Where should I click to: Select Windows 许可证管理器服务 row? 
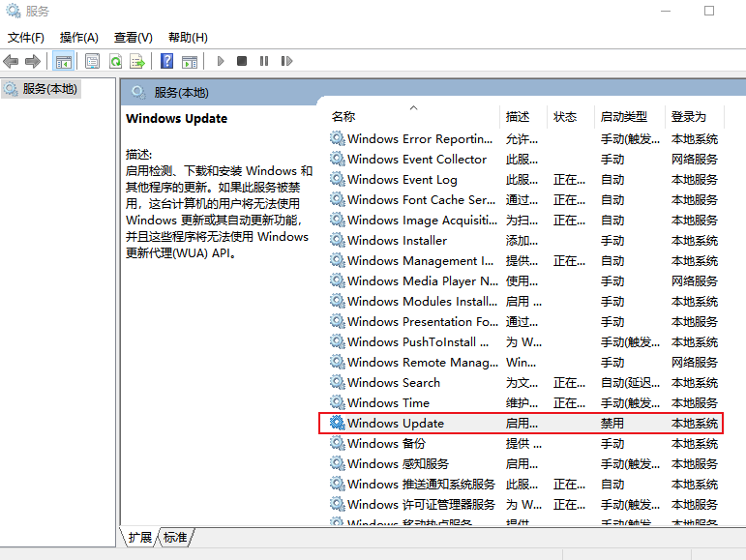point(525,504)
